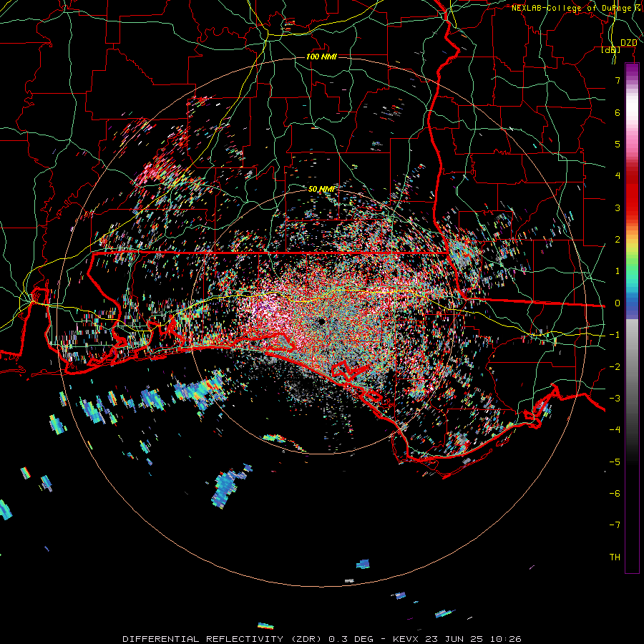Click the -5 value on the dB scale
Screen dimensions: 644x644
coord(615,462)
